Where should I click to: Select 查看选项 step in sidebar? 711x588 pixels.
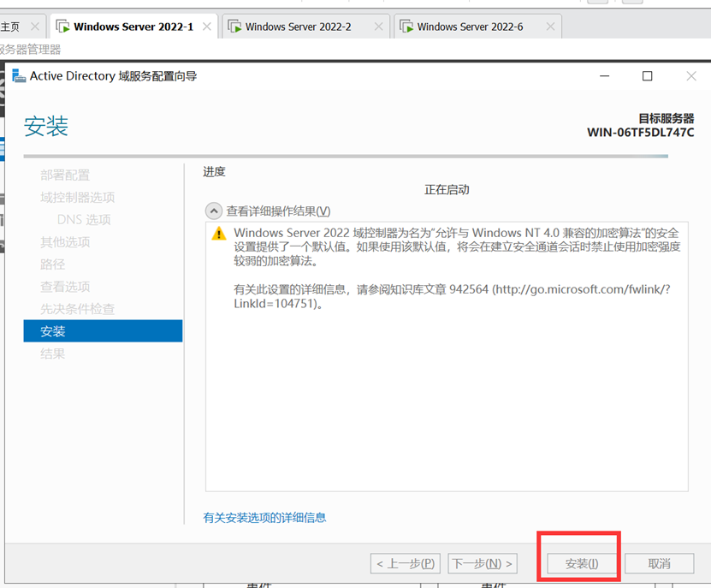pyautogui.click(x=65, y=286)
